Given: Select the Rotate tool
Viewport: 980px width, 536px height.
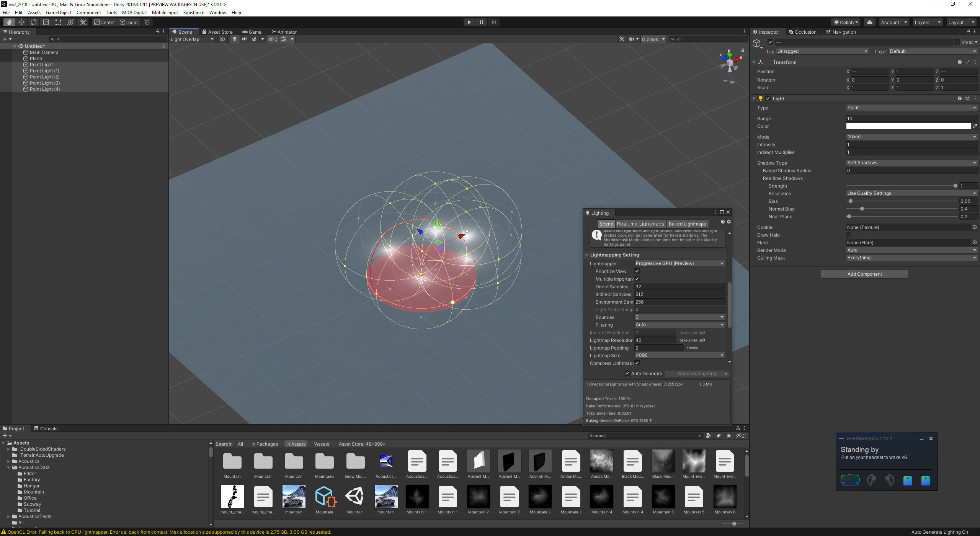Looking at the screenshot, I should coord(34,22).
